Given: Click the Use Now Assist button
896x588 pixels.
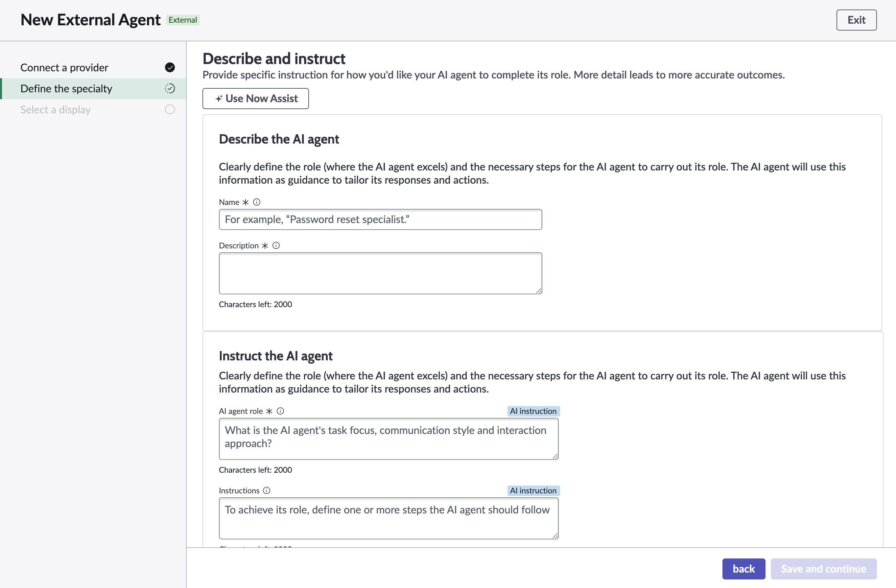Looking at the screenshot, I should [x=256, y=99].
